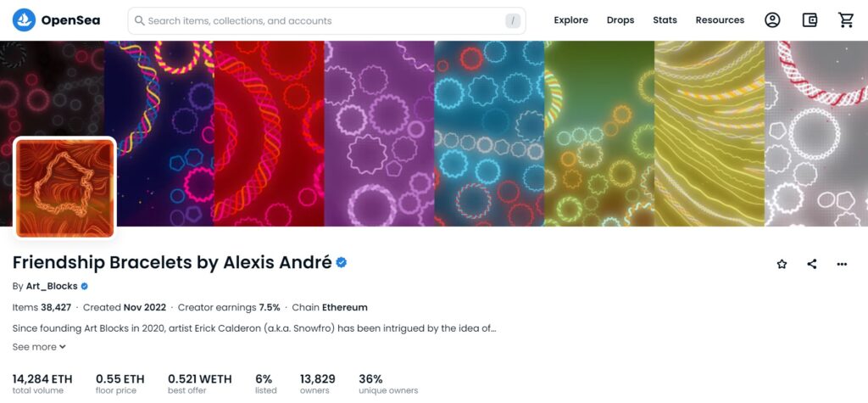868x403 pixels.
Task: Open the wallet icon in header
Action: (x=810, y=20)
